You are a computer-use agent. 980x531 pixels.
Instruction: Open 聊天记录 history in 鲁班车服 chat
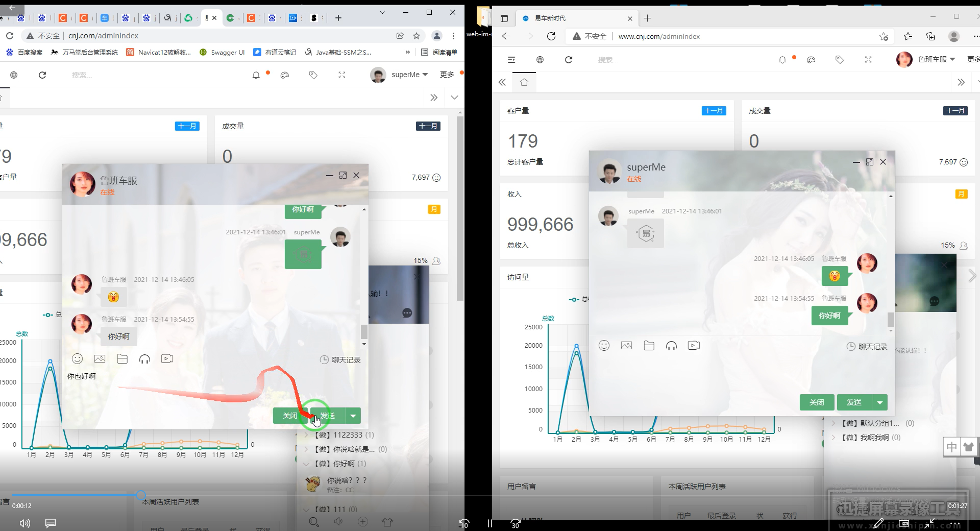(x=340, y=360)
